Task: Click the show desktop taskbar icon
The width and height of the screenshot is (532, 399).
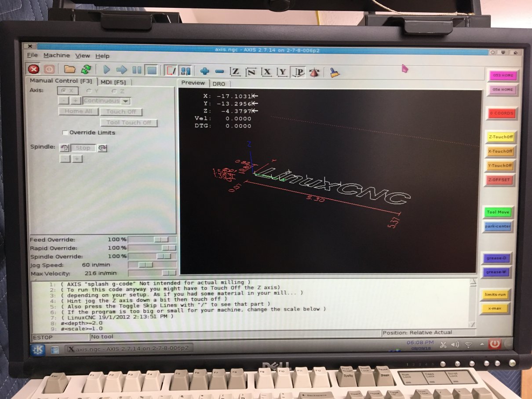Action: click(55, 350)
